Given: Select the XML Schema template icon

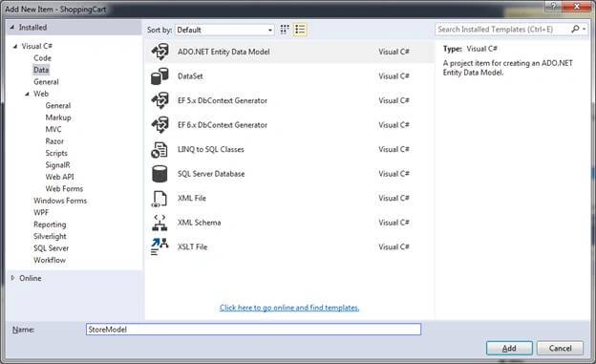Looking at the screenshot, I should tap(160, 223).
